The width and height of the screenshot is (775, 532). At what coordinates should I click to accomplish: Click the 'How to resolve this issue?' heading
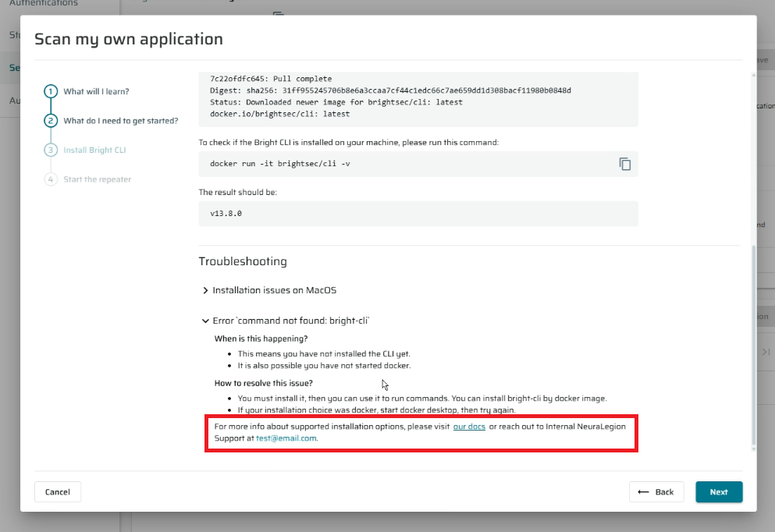pos(264,383)
